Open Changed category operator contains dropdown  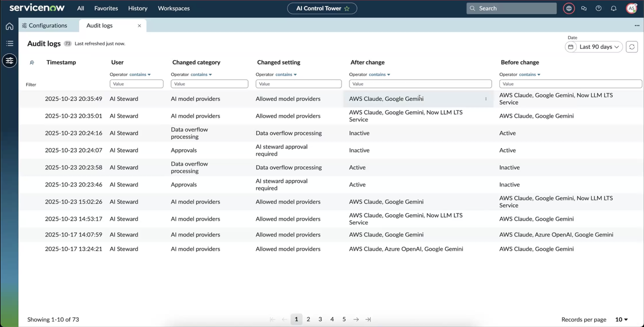click(201, 75)
